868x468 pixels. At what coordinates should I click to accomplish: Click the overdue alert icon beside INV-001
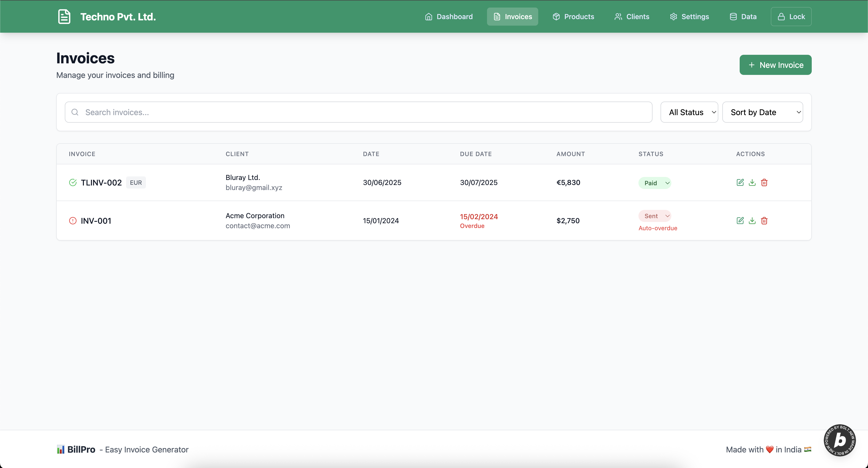[x=73, y=220]
